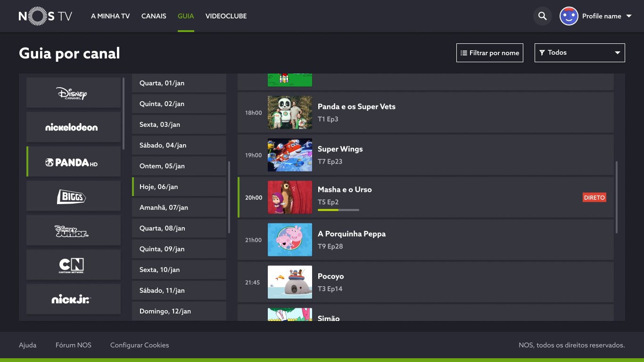This screenshot has height=362, width=644.
Task: Open the Masha e o Urso thumbnail
Action: click(290, 197)
